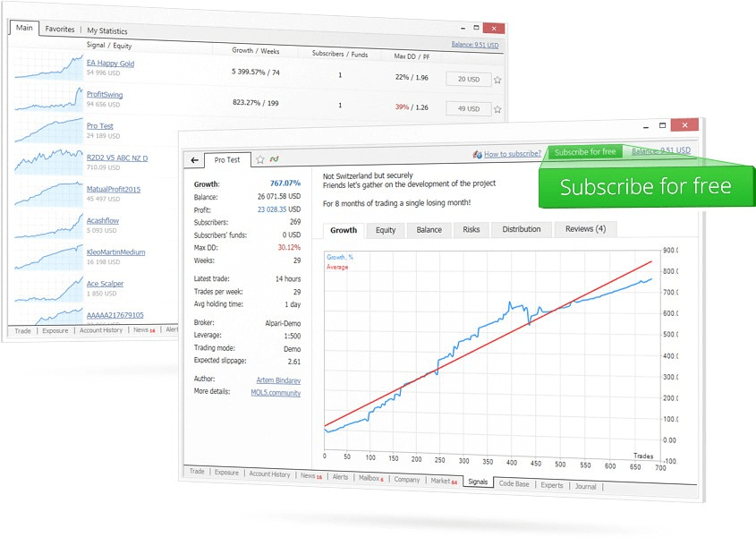Image resolution: width=756 pixels, height=546 pixels.
Task: Open the Distribution tab
Action: coord(521,229)
